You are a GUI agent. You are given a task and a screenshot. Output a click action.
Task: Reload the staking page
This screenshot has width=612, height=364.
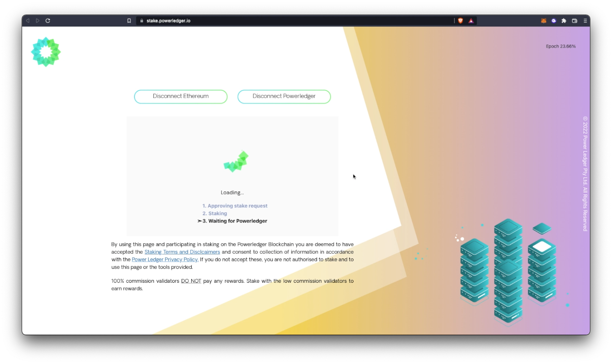pyautogui.click(x=48, y=21)
